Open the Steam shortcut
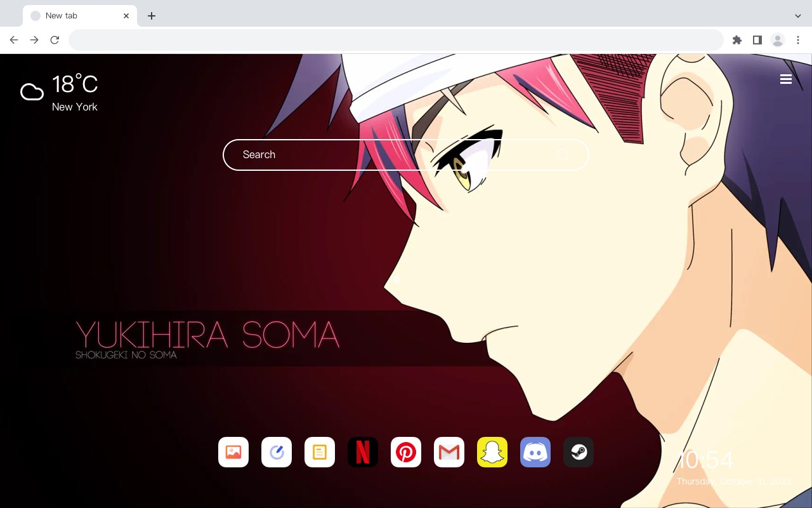 [579, 452]
